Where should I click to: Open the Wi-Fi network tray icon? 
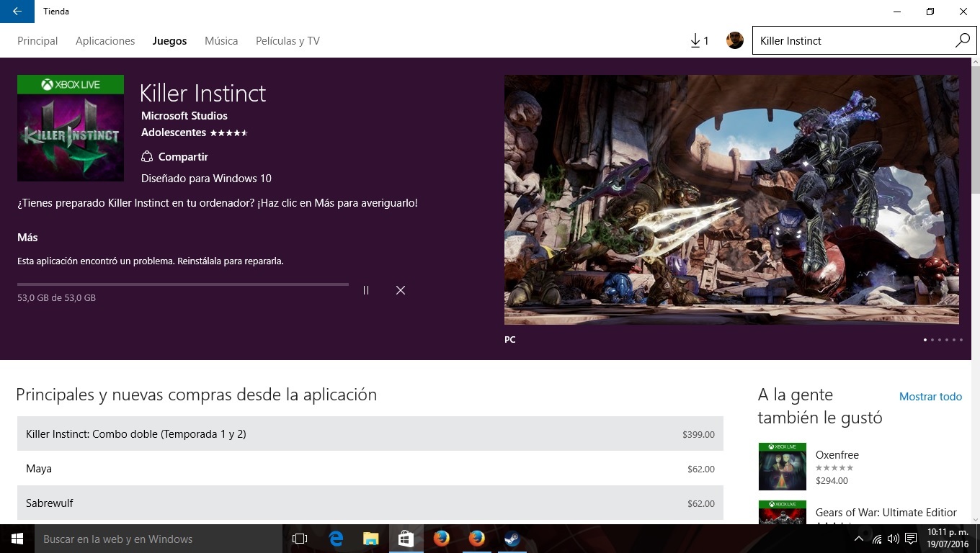tap(877, 539)
